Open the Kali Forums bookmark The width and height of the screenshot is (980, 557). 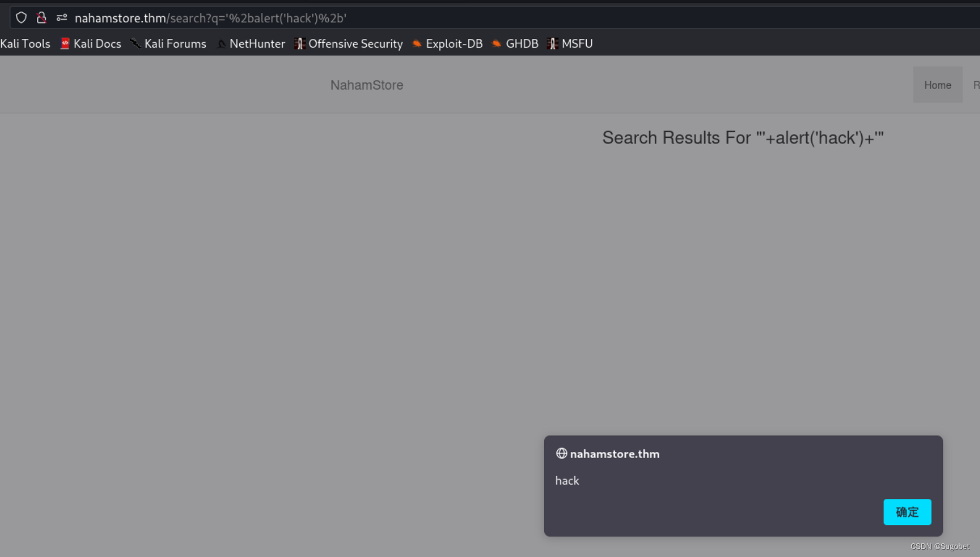[x=168, y=43]
